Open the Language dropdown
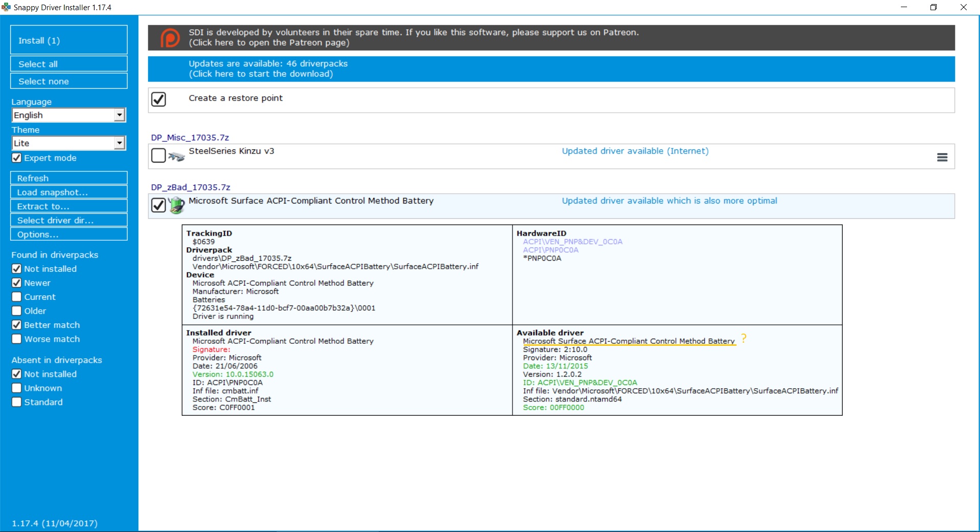 pos(69,115)
